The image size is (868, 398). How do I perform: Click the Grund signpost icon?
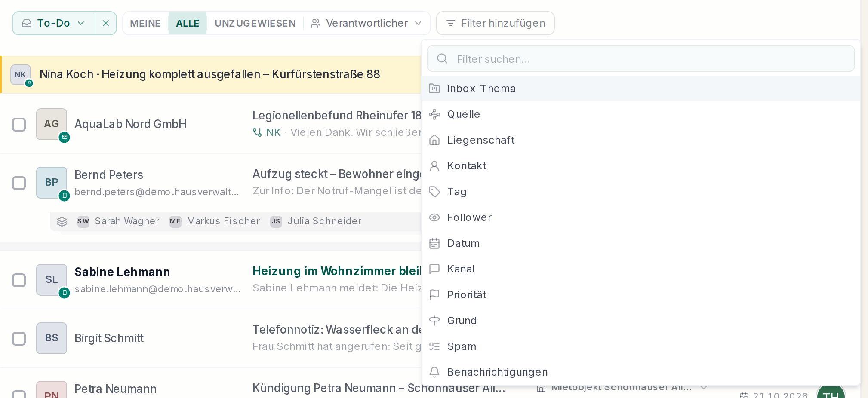[x=434, y=321]
